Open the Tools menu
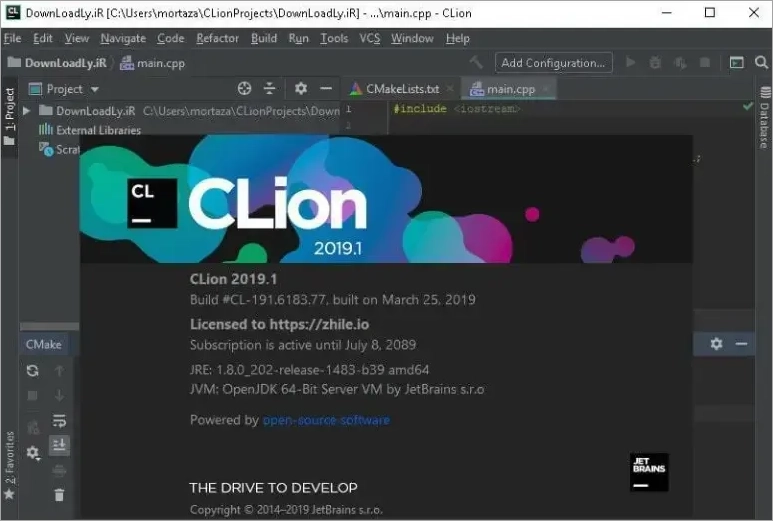The width and height of the screenshot is (773, 521). coord(334,38)
